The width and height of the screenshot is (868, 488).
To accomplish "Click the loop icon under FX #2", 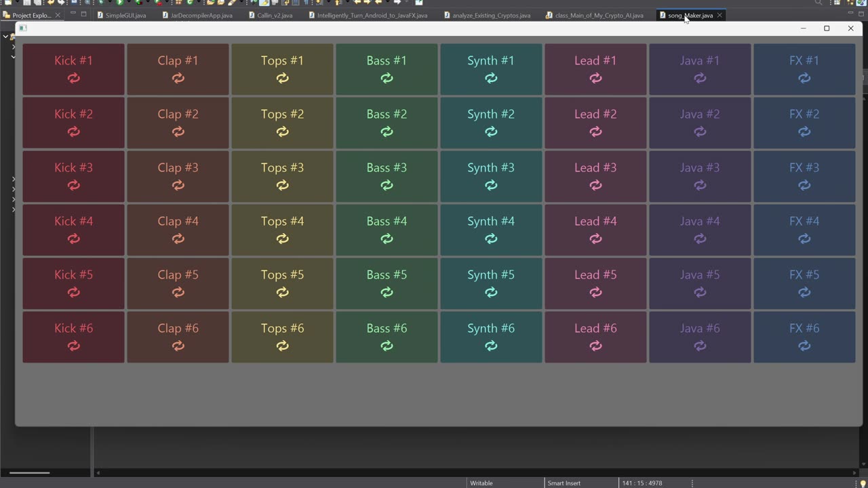I will pos(805,131).
